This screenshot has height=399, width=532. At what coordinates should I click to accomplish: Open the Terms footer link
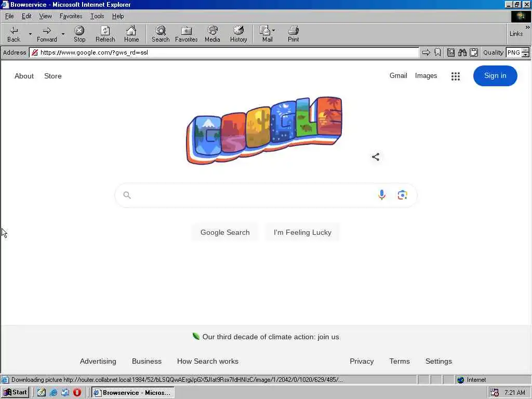tap(400, 362)
